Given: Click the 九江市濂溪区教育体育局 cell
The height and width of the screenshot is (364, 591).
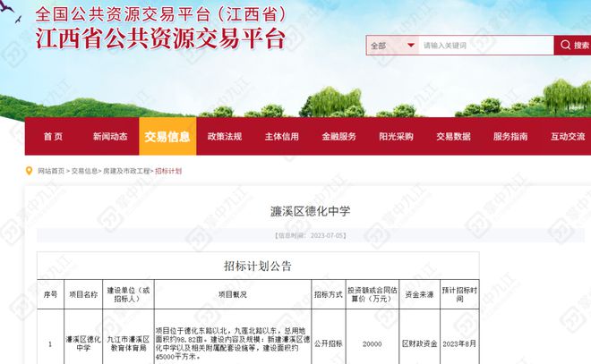Looking at the screenshot, I should click(128, 343).
